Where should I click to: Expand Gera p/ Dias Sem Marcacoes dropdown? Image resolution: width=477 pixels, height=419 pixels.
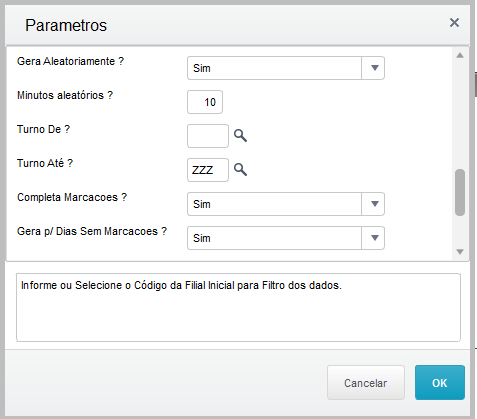point(373,238)
